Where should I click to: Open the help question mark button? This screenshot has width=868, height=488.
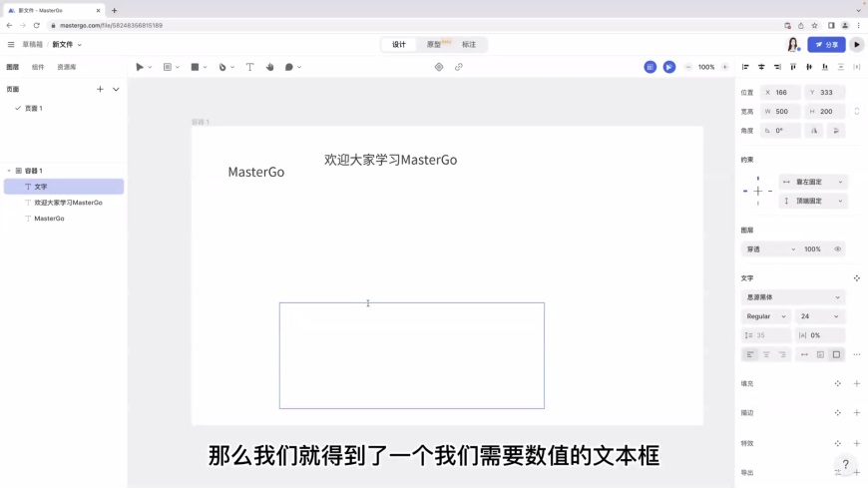(x=845, y=464)
